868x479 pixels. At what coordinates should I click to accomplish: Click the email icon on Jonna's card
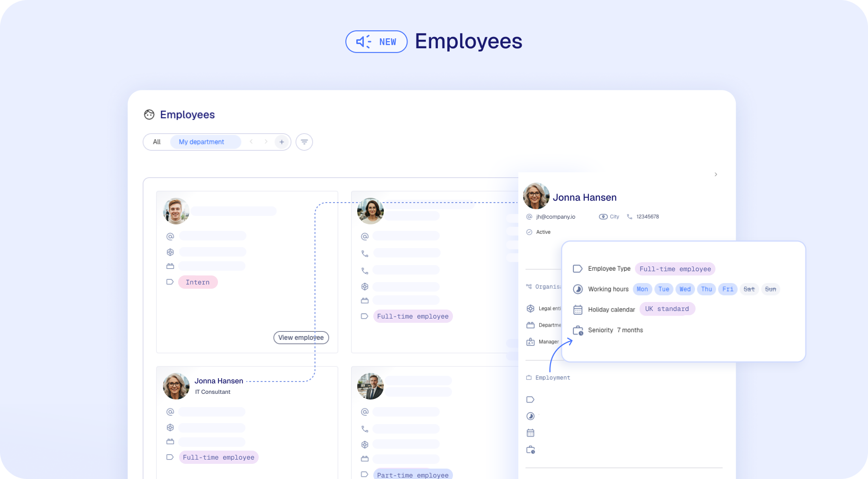[x=170, y=412]
